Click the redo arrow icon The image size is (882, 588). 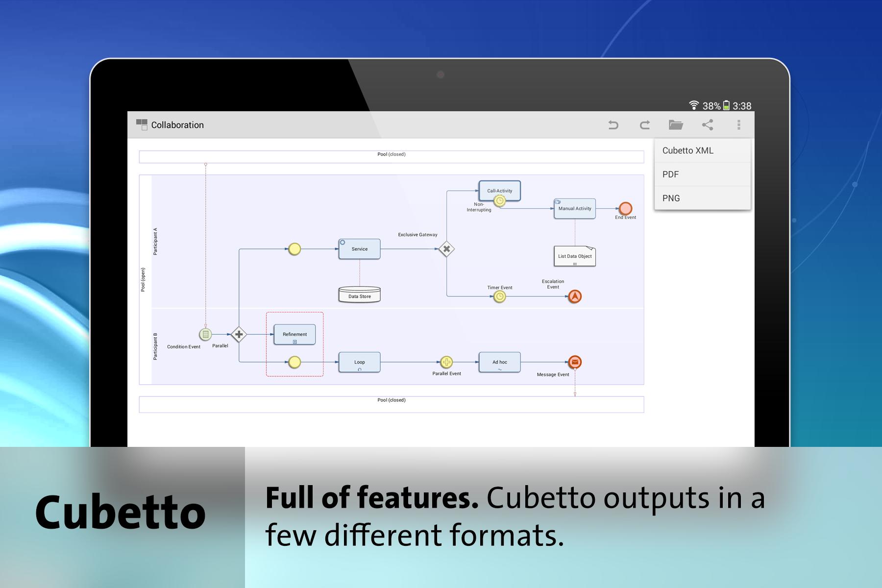coord(645,125)
